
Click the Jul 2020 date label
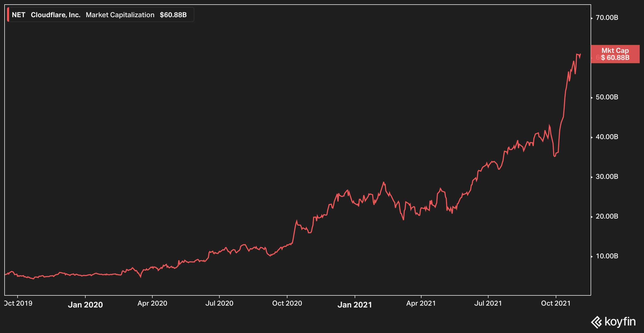[x=219, y=303]
